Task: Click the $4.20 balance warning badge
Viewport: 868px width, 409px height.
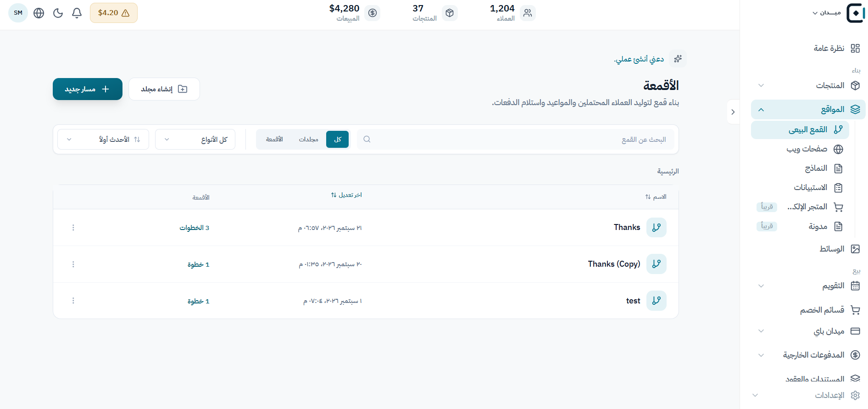Action: point(114,13)
